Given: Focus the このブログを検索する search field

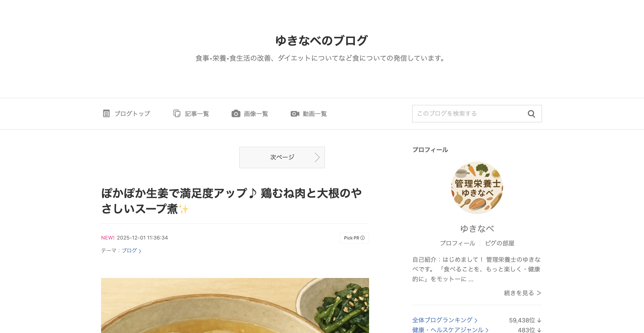Looking at the screenshot, I should point(469,114).
